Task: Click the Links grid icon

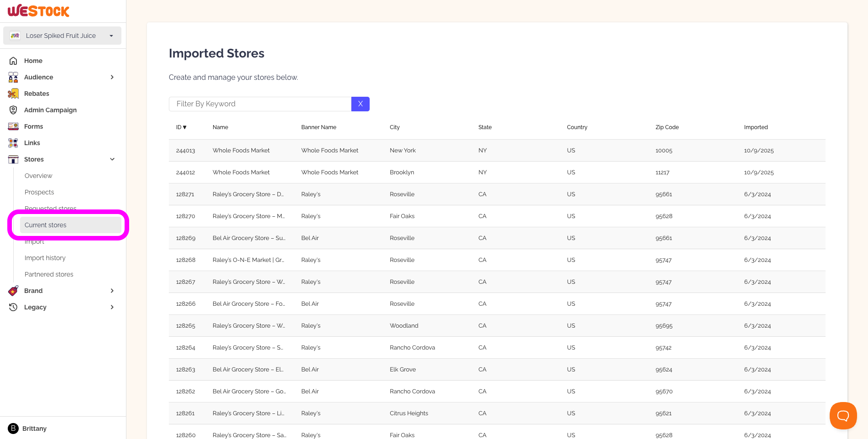Action: (13, 143)
